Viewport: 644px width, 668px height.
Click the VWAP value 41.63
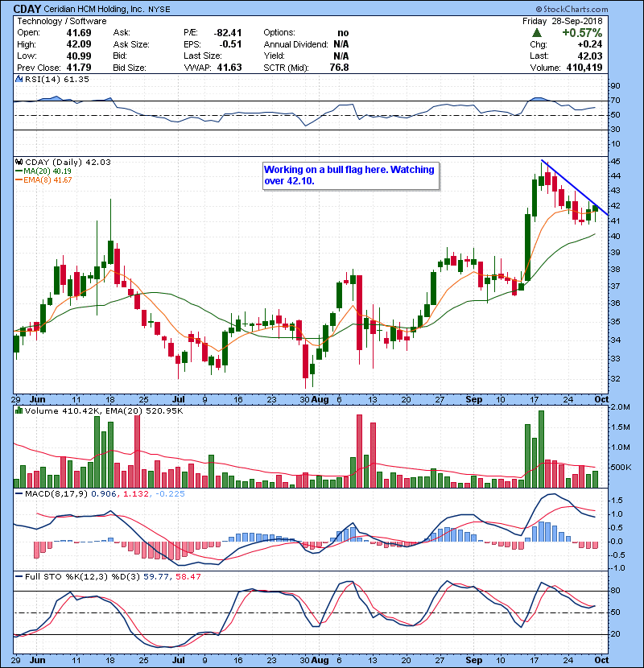point(229,68)
